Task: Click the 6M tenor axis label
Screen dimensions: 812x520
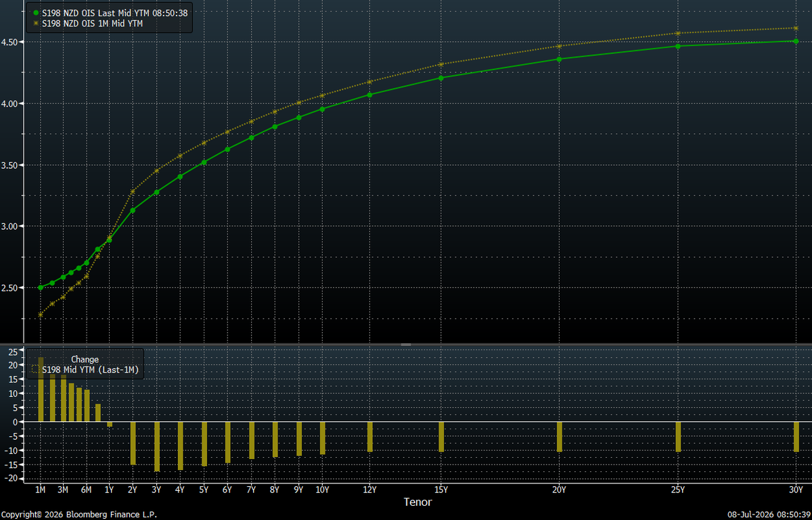Action: [86, 490]
